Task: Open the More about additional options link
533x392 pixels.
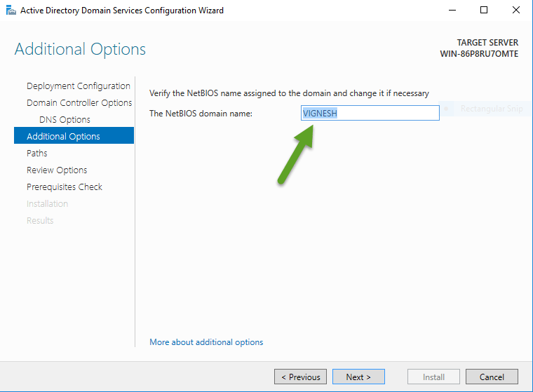Action: click(206, 342)
